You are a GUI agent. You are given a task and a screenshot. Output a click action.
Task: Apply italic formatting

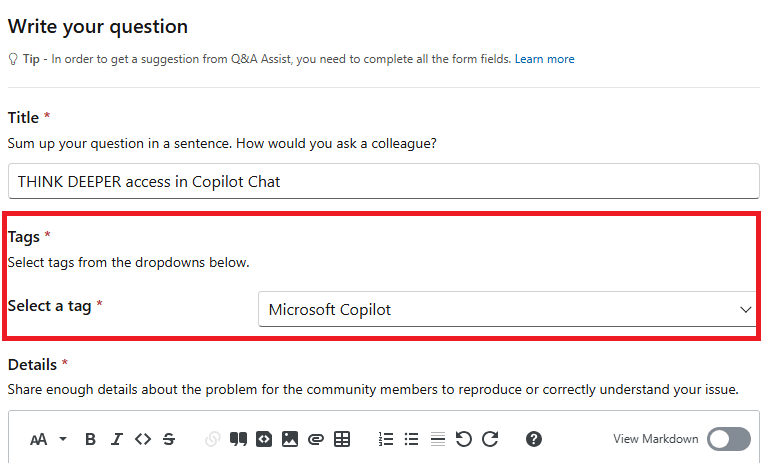click(117, 439)
